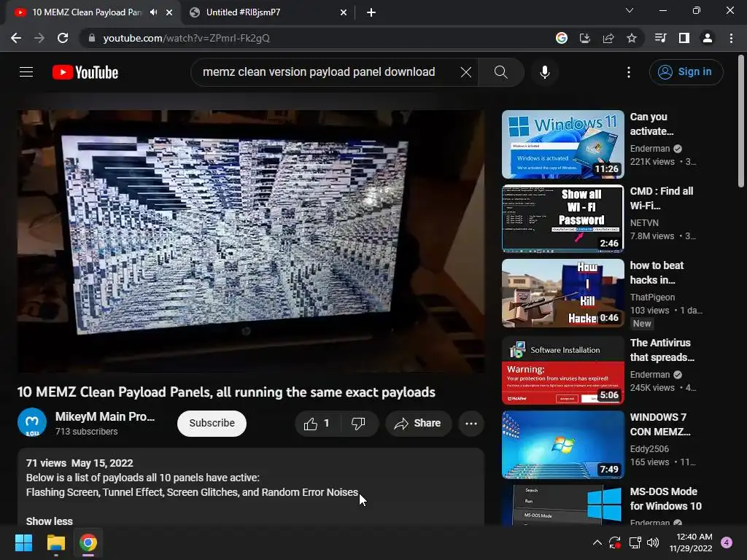Open the Chrome profile icon
Screen dimensions: 747x560
coord(708,38)
